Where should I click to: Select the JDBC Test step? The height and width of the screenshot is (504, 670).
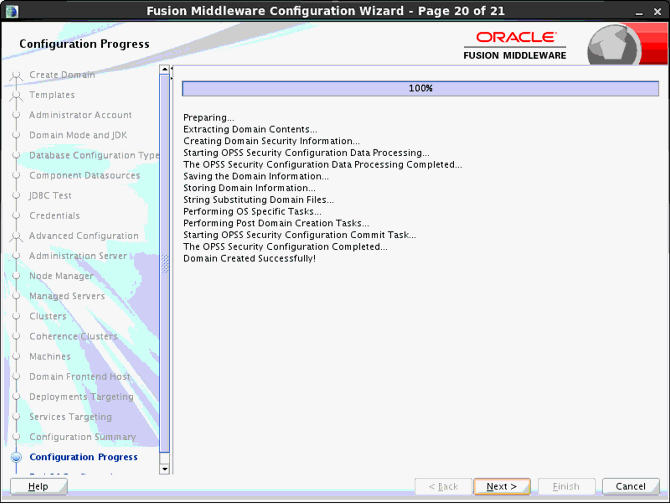coord(50,195)
